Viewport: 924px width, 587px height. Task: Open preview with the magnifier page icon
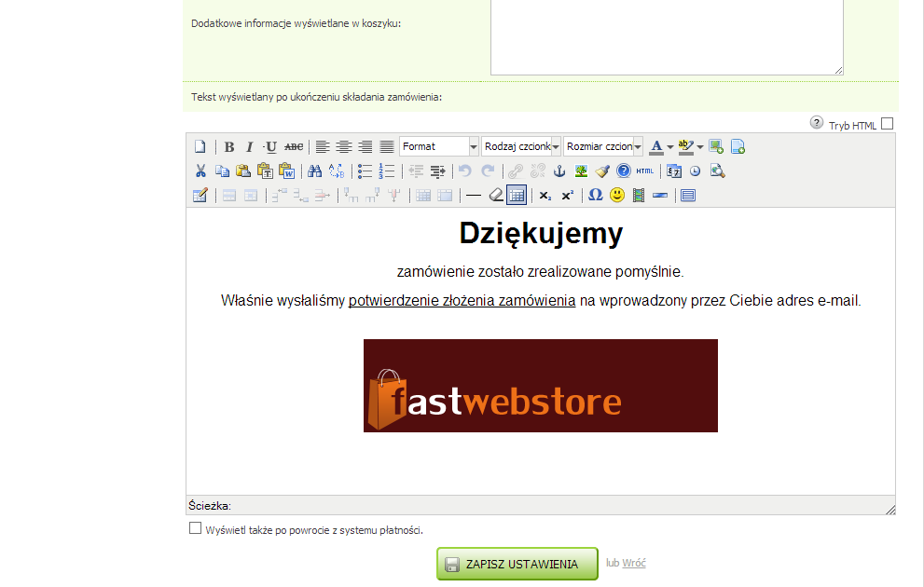click(x=717, y=171)
